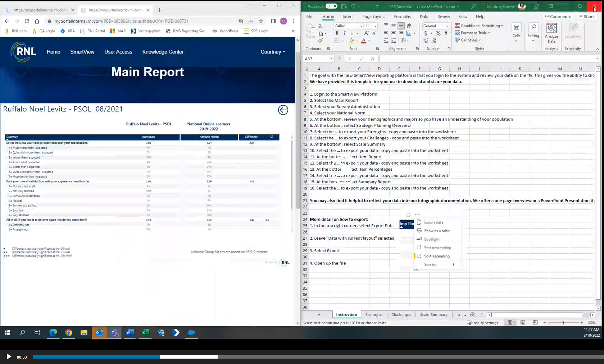Toggle the AutoSave switch in Excel
This screenshot has height=364, width=604.
click(x=331, y=6)
